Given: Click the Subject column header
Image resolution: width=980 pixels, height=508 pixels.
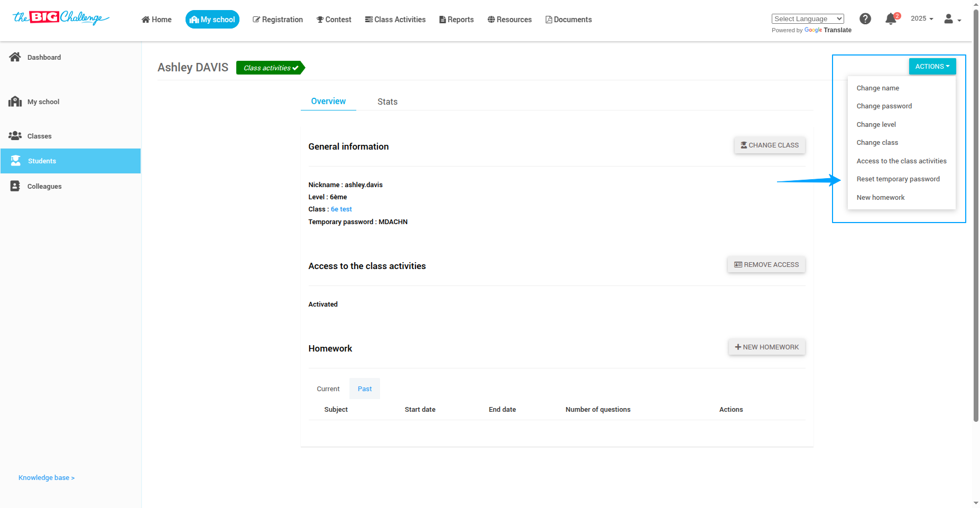Looking at the screenshot, I should pyautogui.click(x=336, y=410).
